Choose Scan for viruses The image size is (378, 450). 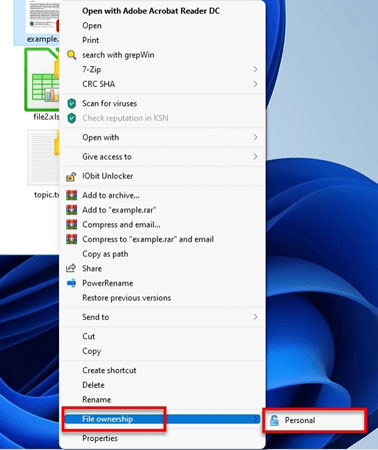tap(162, 104)
